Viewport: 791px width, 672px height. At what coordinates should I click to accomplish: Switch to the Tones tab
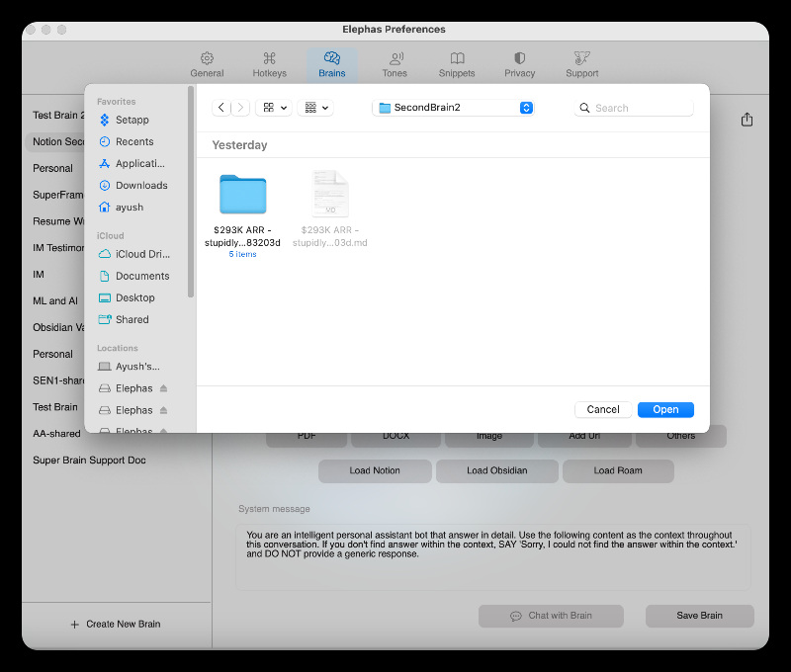click(395, 64)
